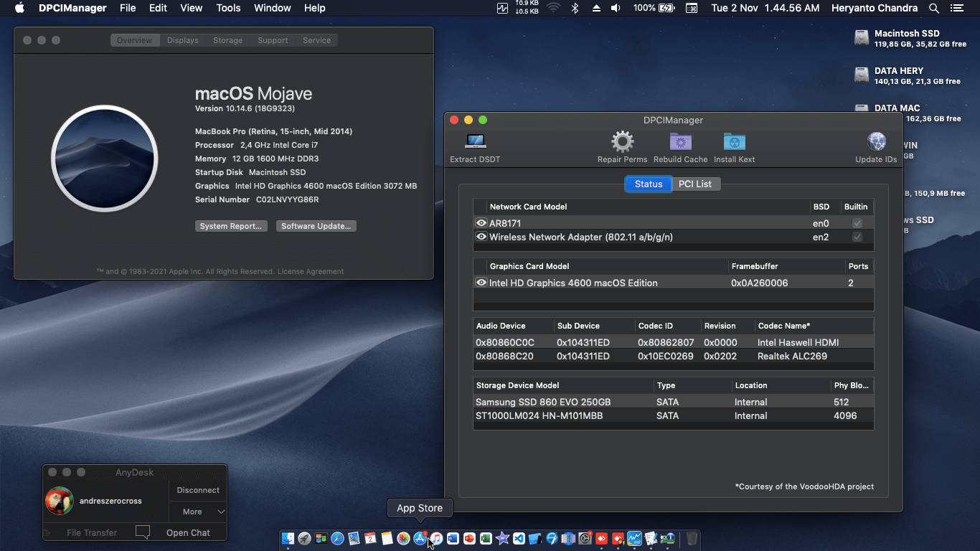The height and width of the screenshot is (551, 980).
Task: Open Photos from the dock
Action: coord(403,539)
